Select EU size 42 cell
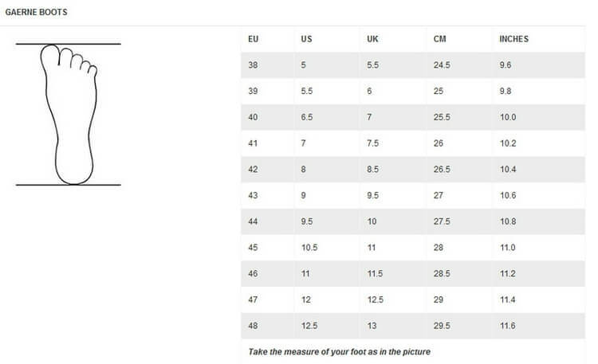 tap(253, 169)
